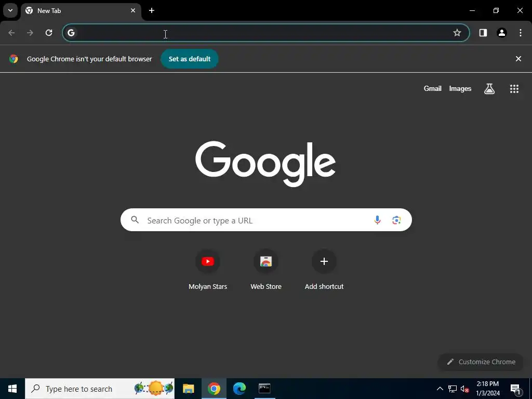Click the Search Google or type a URL box
Viewport: 532px width, 399px height.
pyautogui.click(x=266, y=220)
